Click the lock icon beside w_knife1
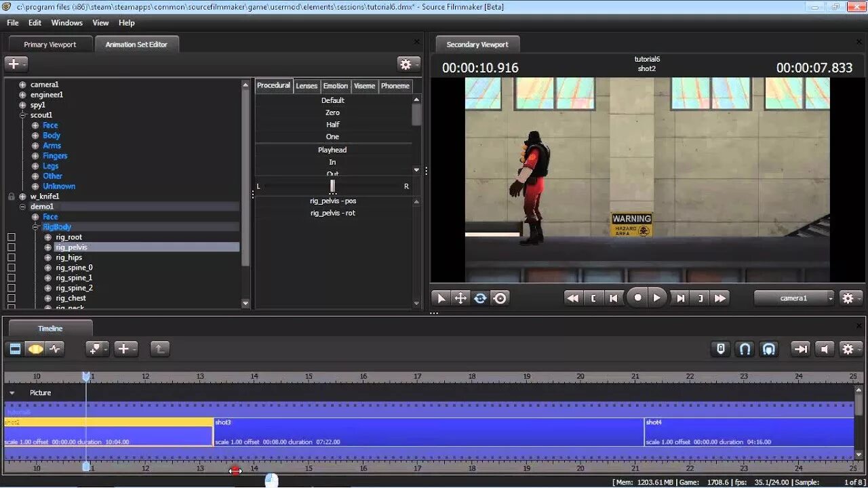 [11, 197]
